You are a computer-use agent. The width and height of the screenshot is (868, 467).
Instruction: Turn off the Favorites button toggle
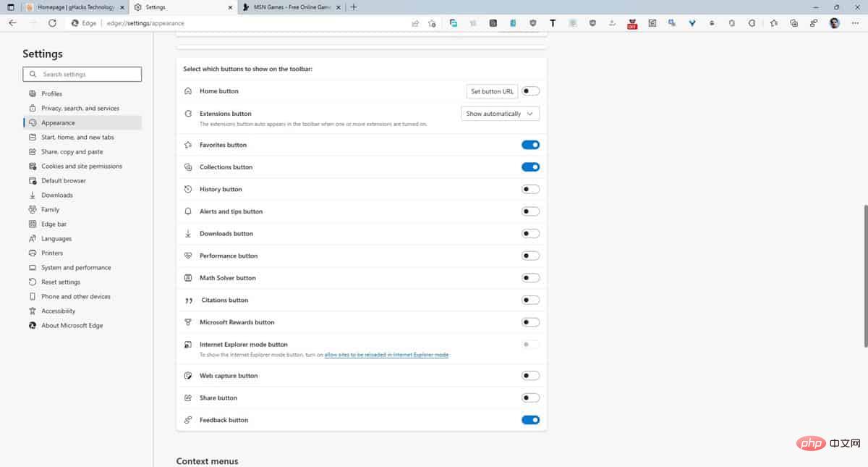pyautogui.click(x=531, y=145)
